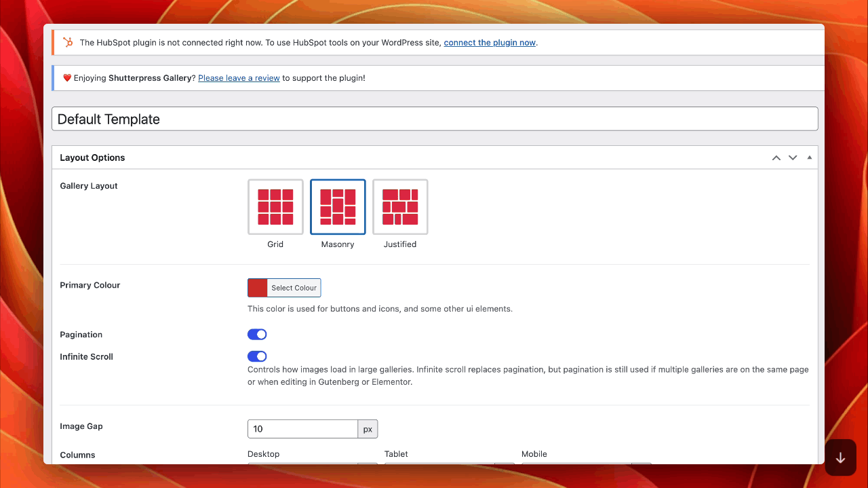Collapse the Layout Options panel triangle
This screenshot has width=868, height=488.
[x=809, y=157]
